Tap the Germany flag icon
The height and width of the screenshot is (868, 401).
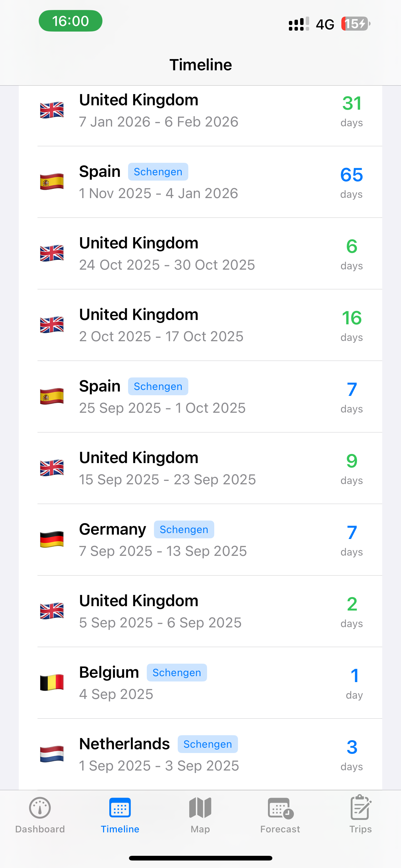52,540
